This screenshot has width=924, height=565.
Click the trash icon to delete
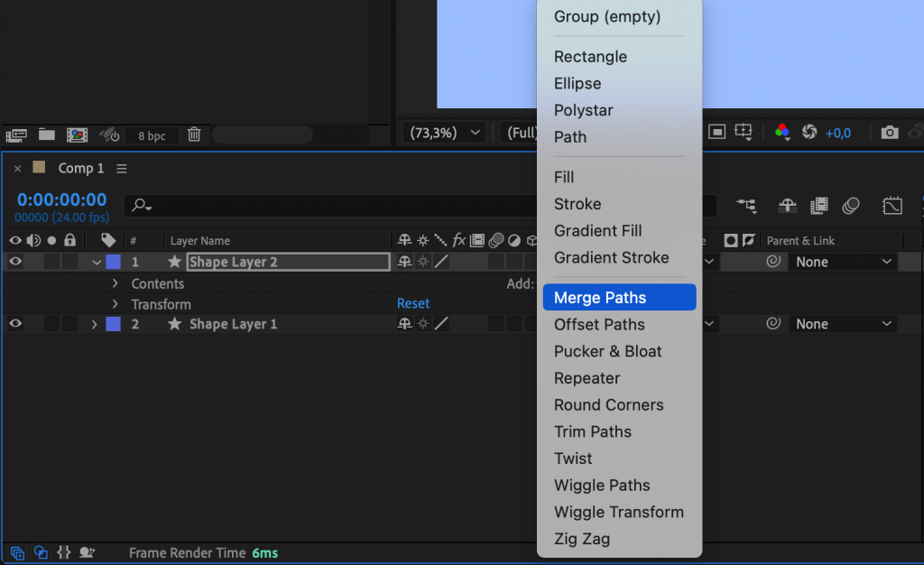click(194, 134)
